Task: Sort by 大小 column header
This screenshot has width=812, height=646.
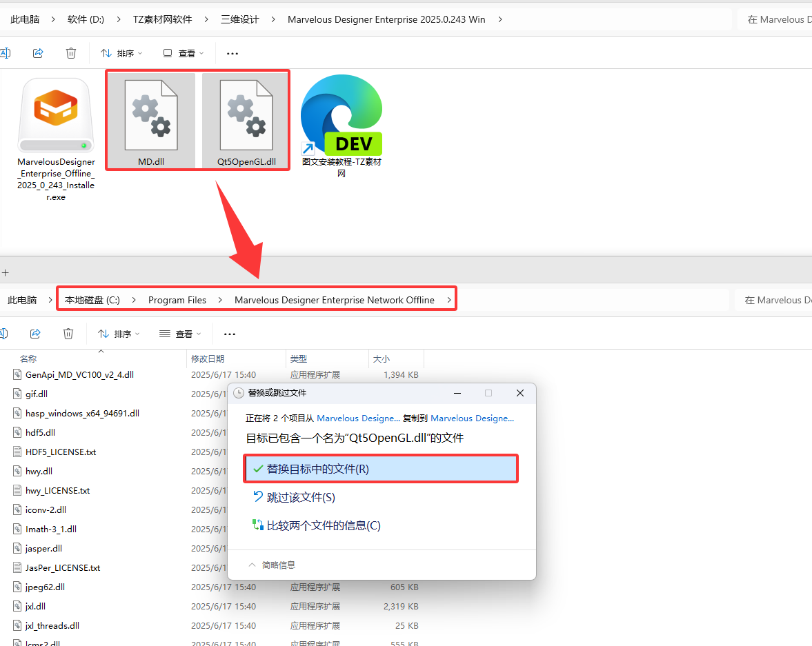Action: tap(382, 359)
